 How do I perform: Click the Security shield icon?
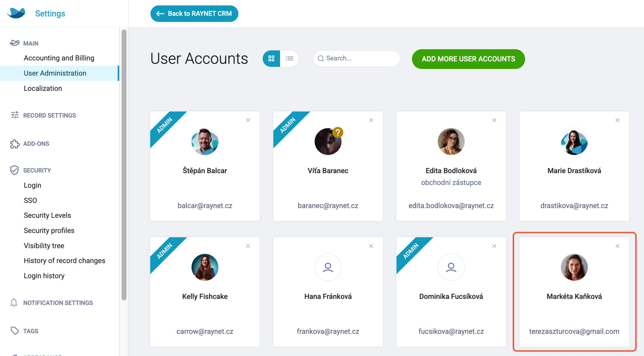(14, 170)
